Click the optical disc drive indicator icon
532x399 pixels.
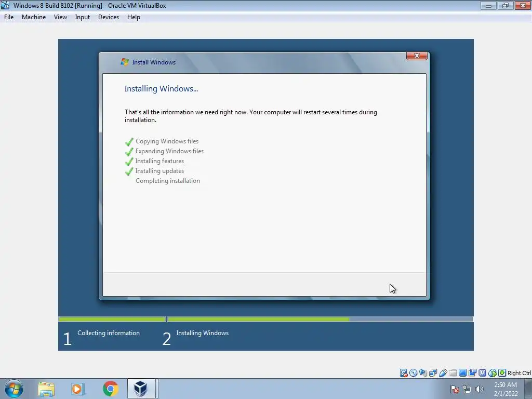413,373
